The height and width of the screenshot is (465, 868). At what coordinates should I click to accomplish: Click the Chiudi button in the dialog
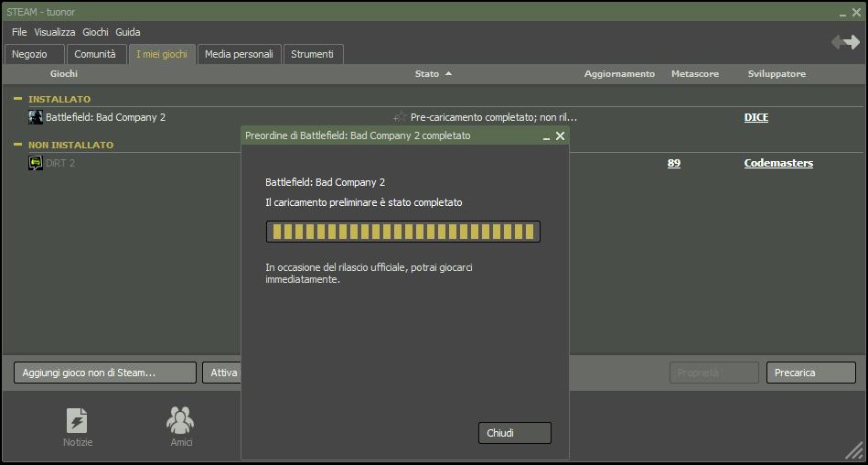(x=515, y=433)
